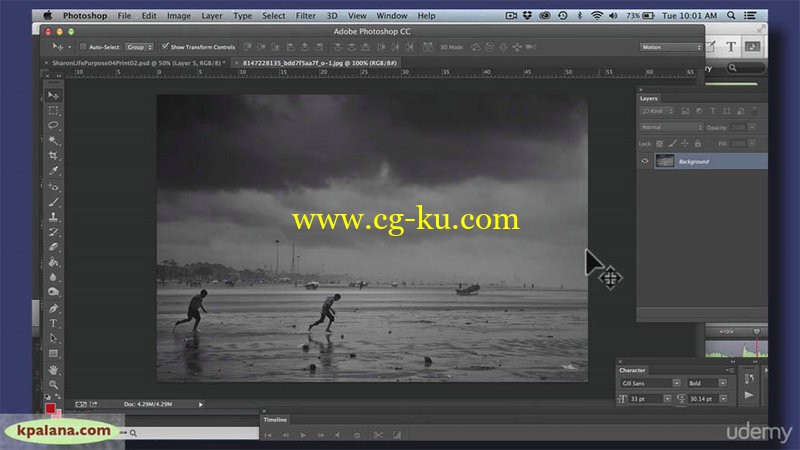Open the 33 pt font size dropdown
The height and width of the screenshot is (450, 800).
point(667,398)
